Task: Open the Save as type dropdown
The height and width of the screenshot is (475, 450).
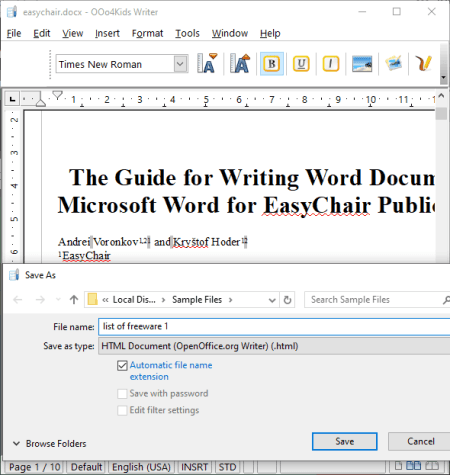Action: point(274,346)
